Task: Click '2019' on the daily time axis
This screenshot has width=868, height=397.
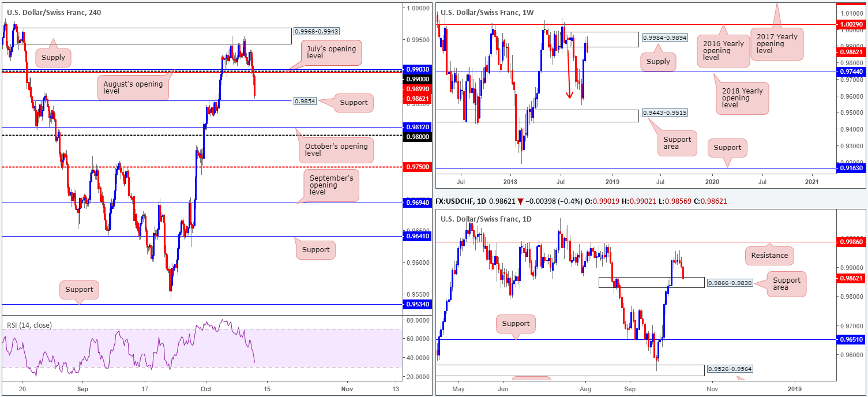Action: coord(795,389)
